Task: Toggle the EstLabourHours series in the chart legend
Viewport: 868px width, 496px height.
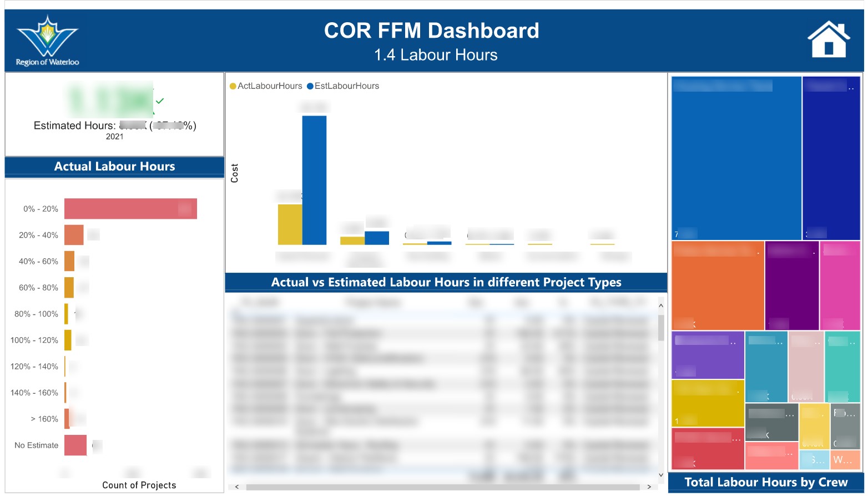Action: 343,86
